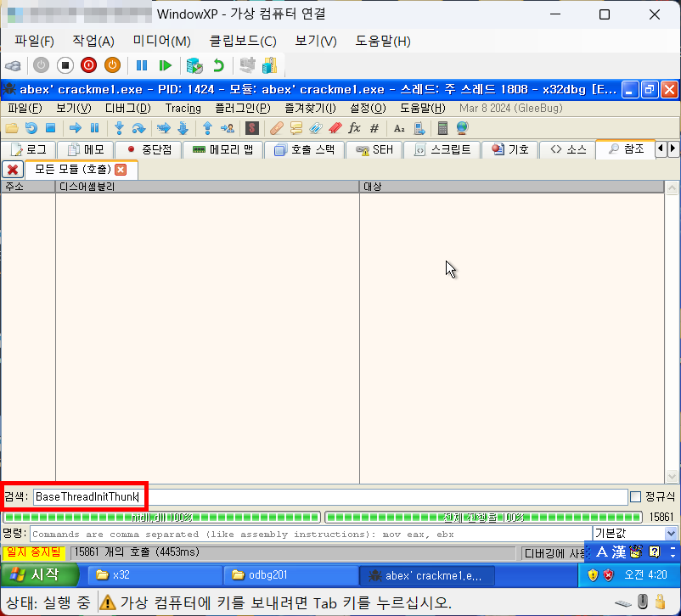The height and width of the screenshot is (616, 681).
Task: Step into the next instruction
Action: [119, 128]
